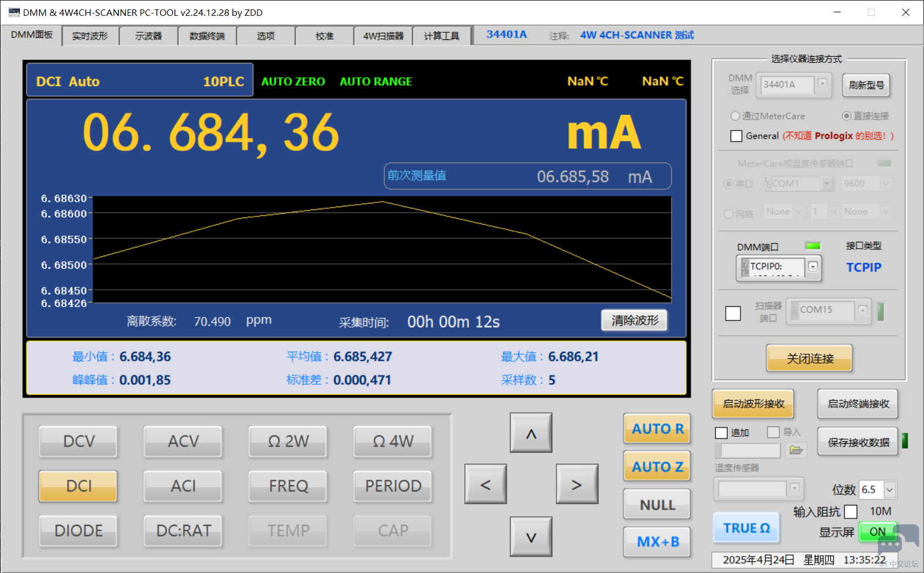This screenshot has height=573, width=924.
Task: Click the waveform chart area
Action: pyautogui.click(x=382, y=250)
